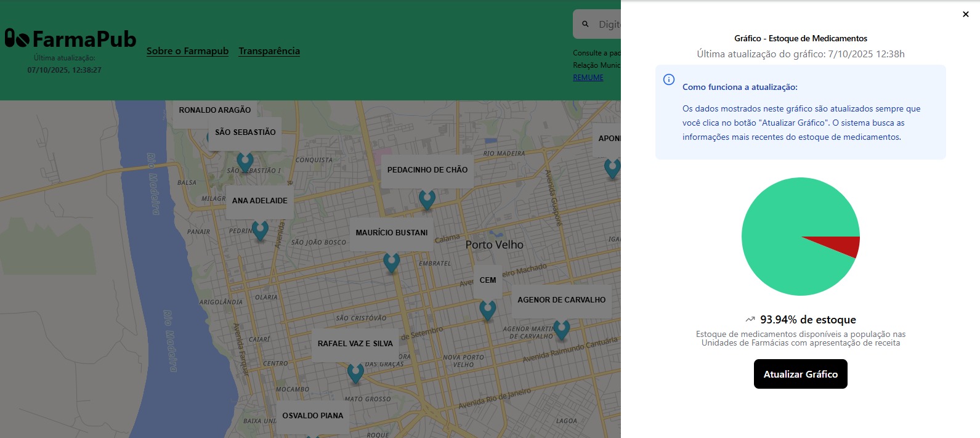Click the Maurício Bustani location pin
The height and width of the screenshot is (438, 980).
click(x=391, y=262)
